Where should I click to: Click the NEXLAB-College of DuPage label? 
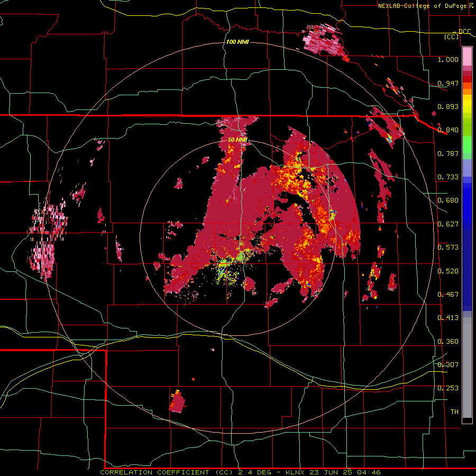tap(424, 6)
